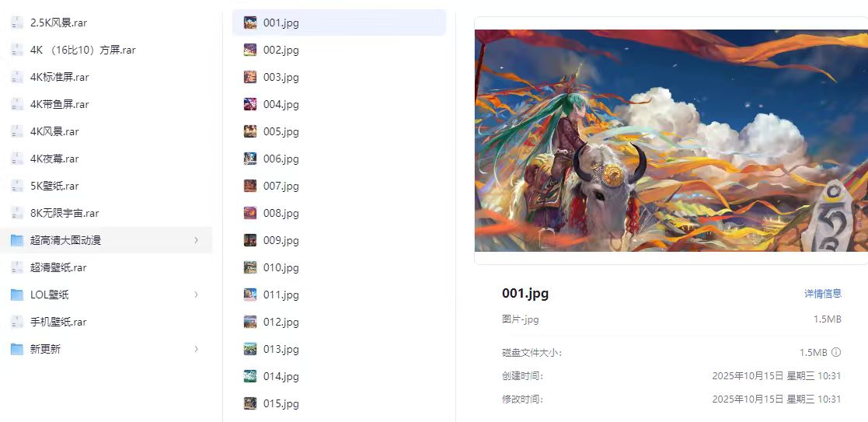Select the 4K带鱼屏.rar file icon
The image size is (868, 422).
[x=17, y=104]
